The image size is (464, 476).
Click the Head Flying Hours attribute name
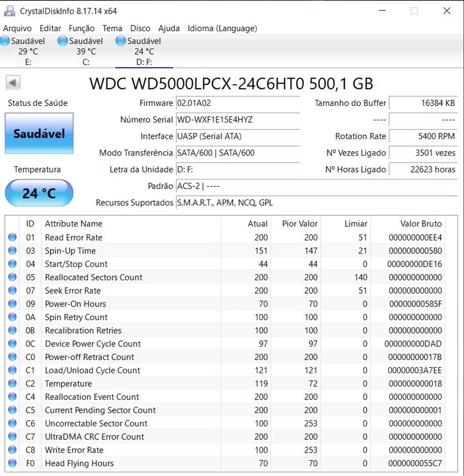click(79, 463)
